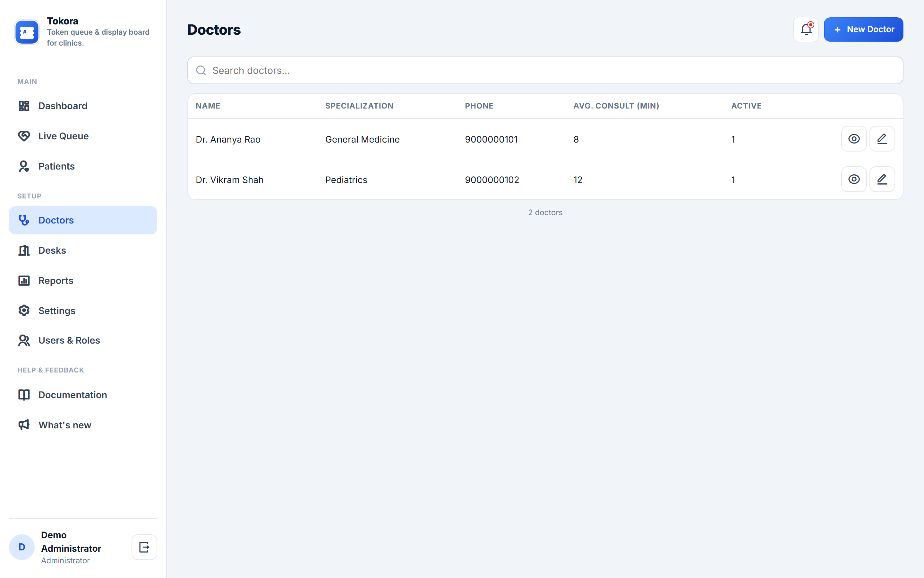Click the Tokora ticket logo icon

tap(27, 32)
